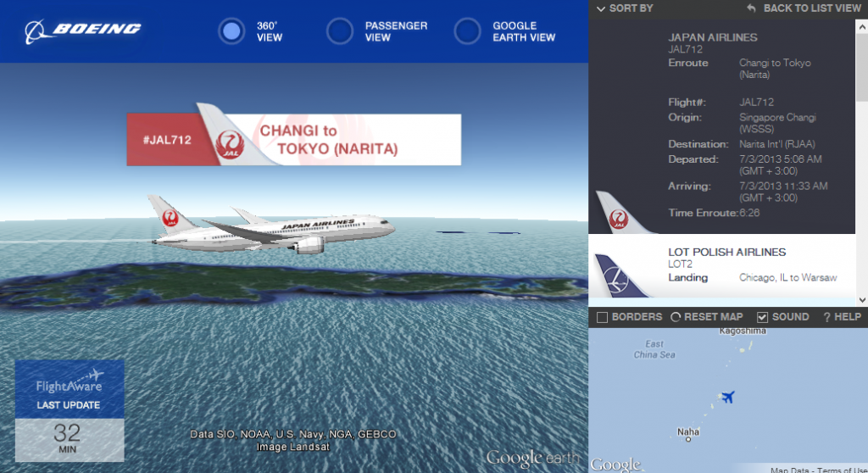The width and height of the screenshot is (868, 473).
Task: Enable the Borders checkbox
Action: tap(603, 317)
